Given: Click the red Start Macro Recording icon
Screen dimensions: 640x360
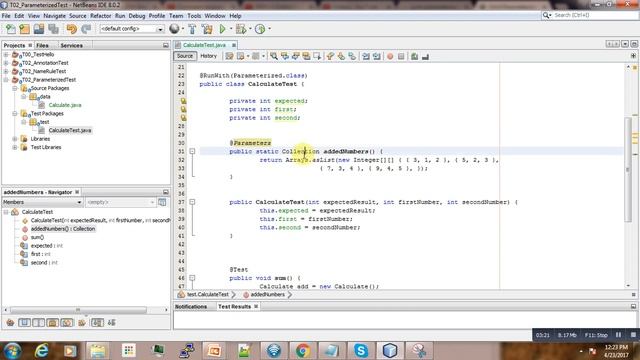Looking at the screenshot, I should (x=390, y=56).
